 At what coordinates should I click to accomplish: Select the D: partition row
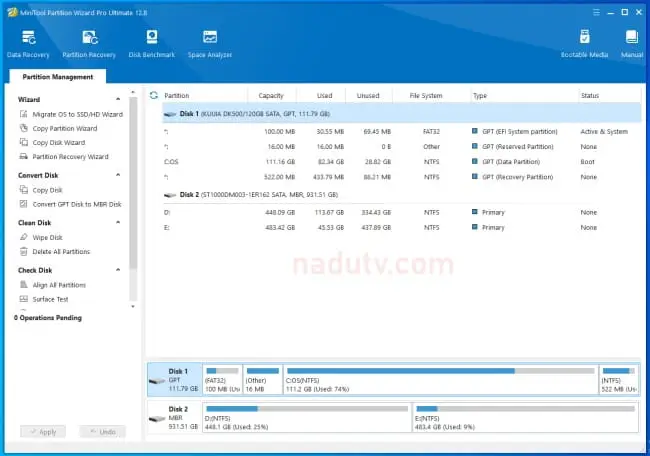coord(401,212)
